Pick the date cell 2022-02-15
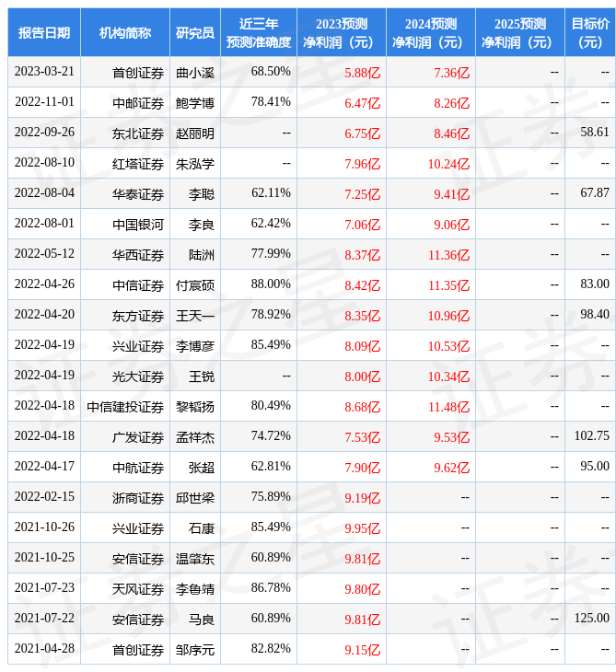The image size is (616, 672). point(44,497)
